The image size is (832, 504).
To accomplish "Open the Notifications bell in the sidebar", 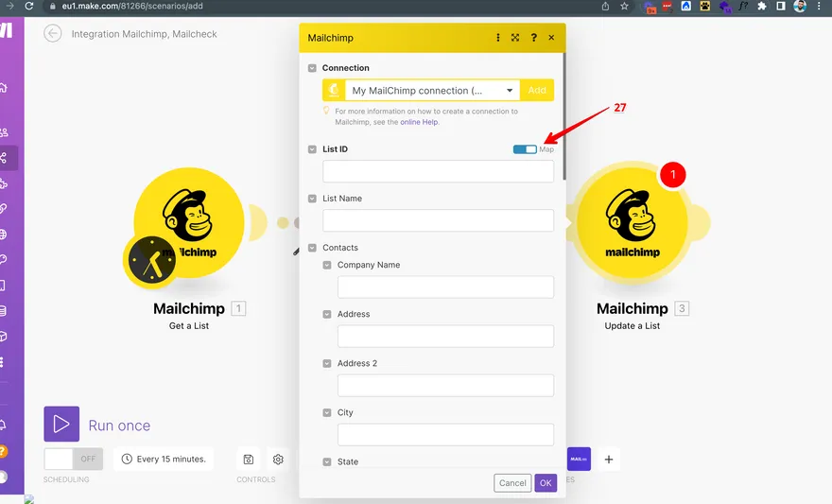I will coord(3,425).
